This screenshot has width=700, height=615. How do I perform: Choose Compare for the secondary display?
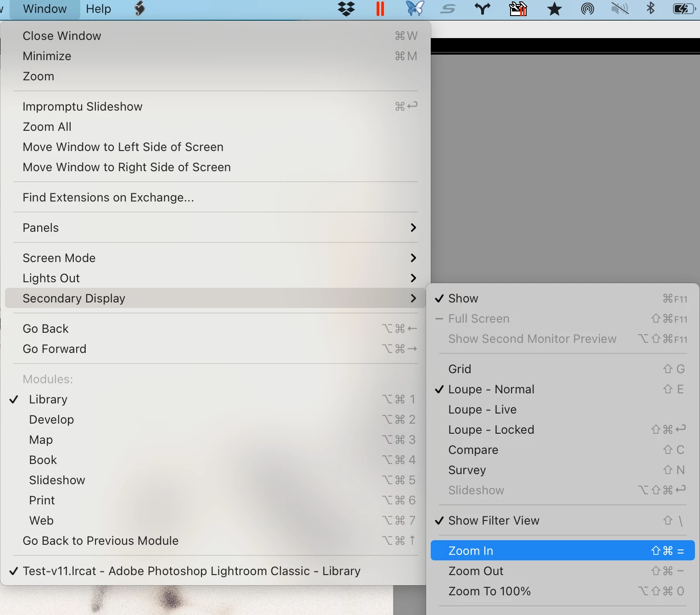[563, 450]
